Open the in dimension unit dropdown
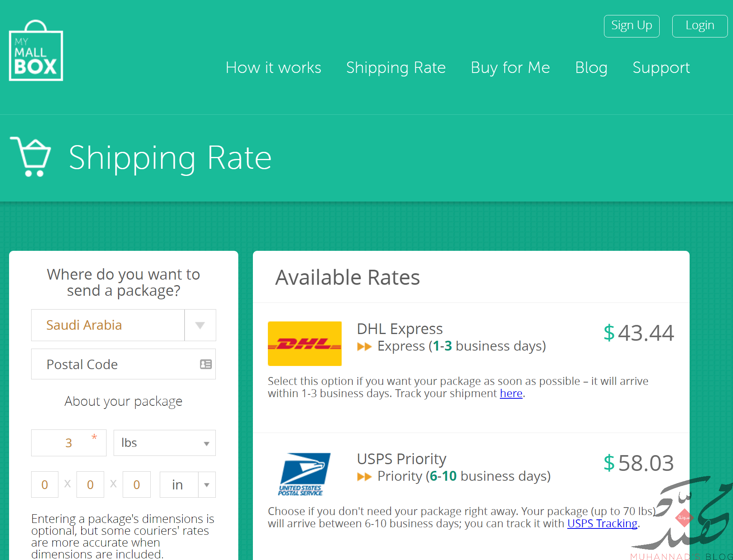 (187, 485)
